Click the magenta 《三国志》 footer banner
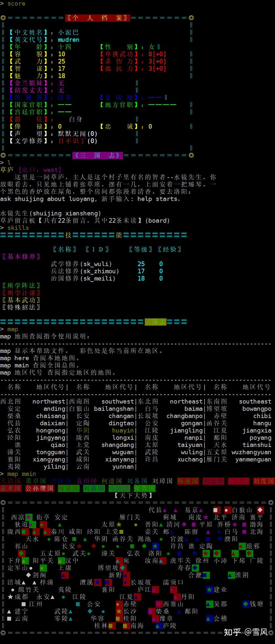This screenshot has width=275, height=644. point(98,155)
